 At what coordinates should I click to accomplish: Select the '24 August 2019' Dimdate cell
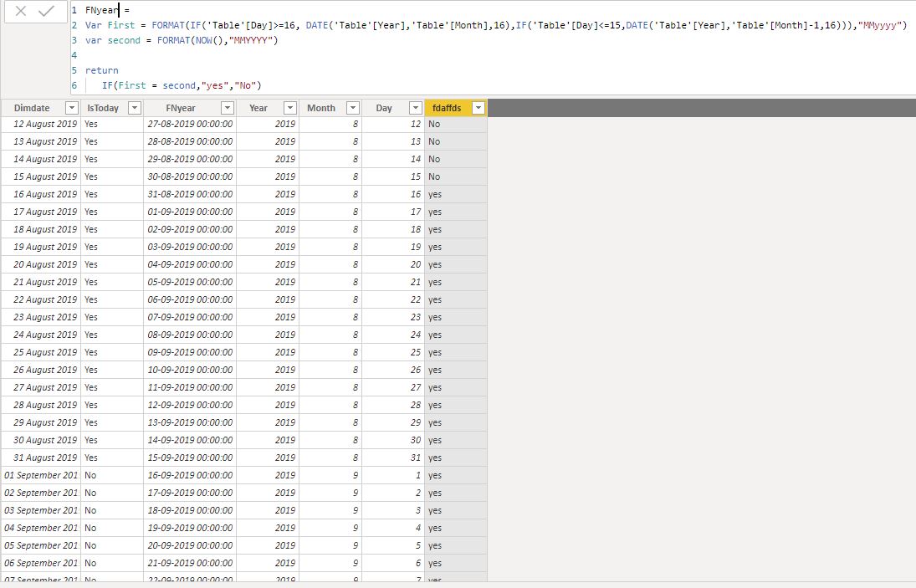[x=41, y=335]
